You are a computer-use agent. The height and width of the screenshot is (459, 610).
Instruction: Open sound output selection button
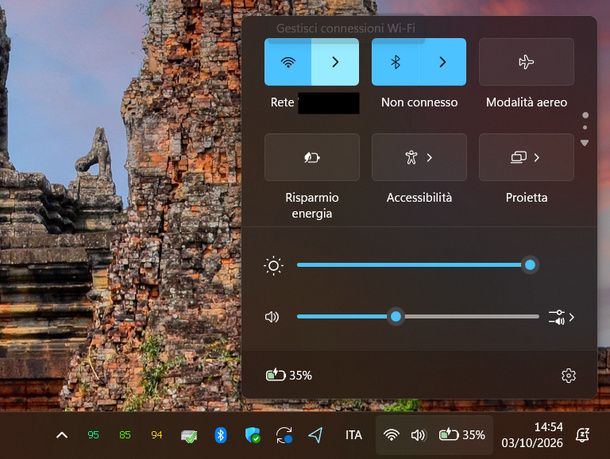point(561,317)
